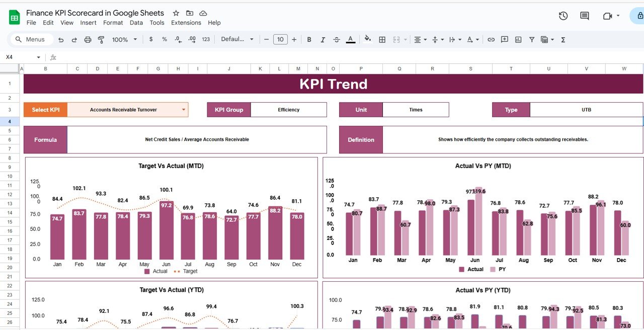Open the Extensions menu
644x330 pixels.
coord(186,23)
